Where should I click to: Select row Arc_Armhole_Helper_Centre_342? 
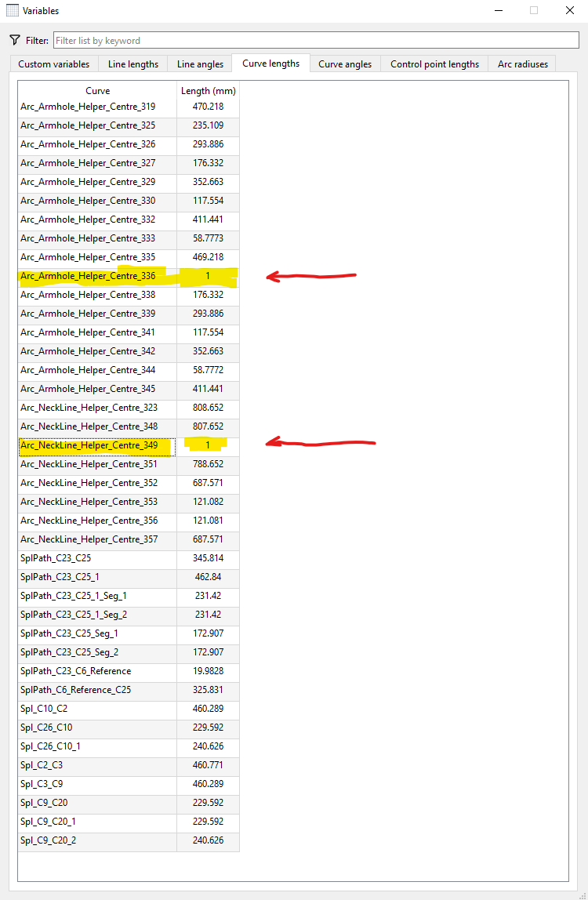129,351
